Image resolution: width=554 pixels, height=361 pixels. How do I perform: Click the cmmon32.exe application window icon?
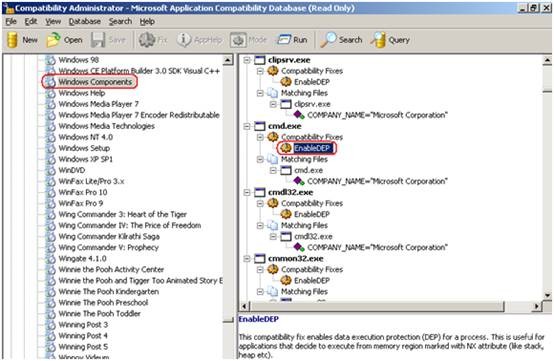tap(260, 259)
